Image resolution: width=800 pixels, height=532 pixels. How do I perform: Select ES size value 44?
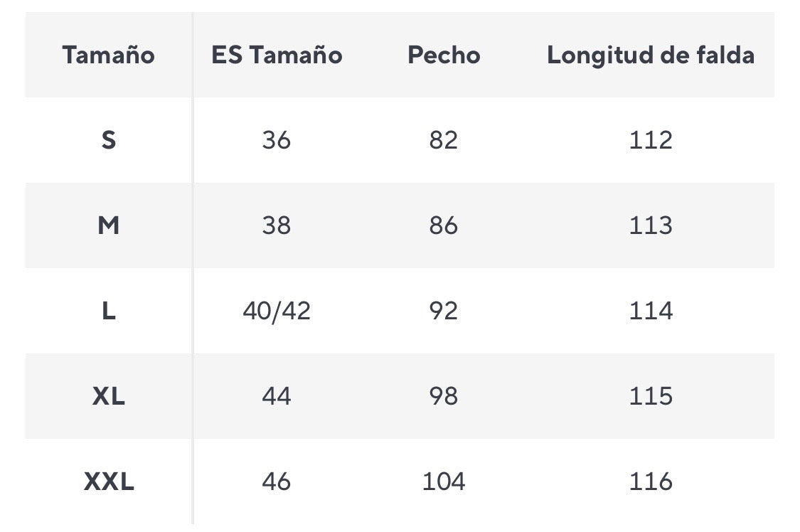pyautogui.click(x=277, y=396)
